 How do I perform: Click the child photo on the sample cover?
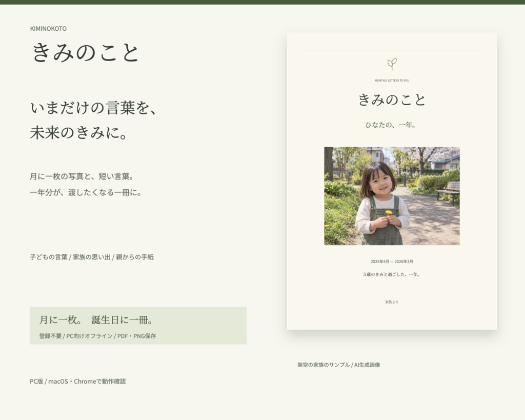[392, 196]
